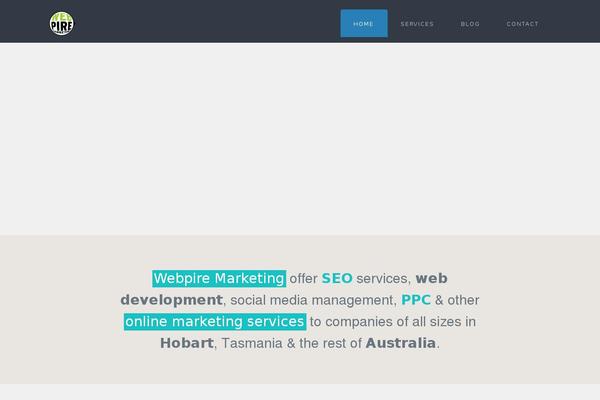Click the bold 'Hobart' word

pyautogui.click(x=187, y=343)
